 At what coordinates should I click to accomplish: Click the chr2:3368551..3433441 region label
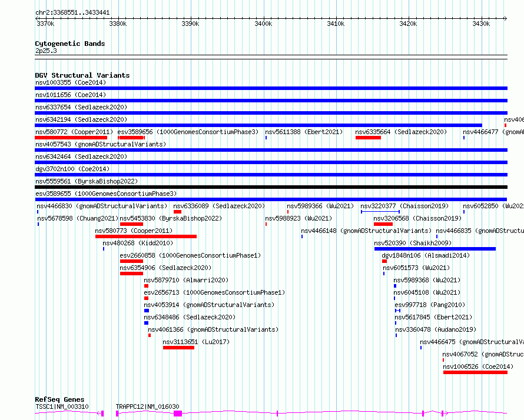tap(72, 12)
